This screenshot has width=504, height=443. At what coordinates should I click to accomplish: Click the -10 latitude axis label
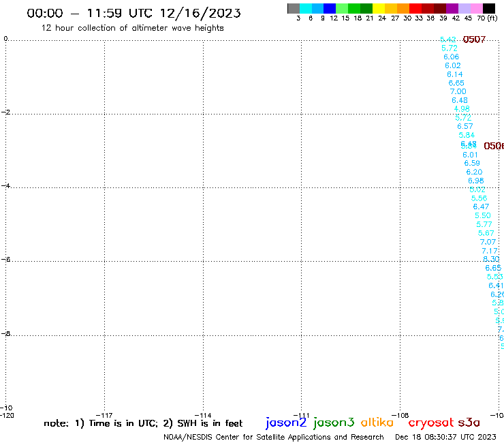[6, 408]
